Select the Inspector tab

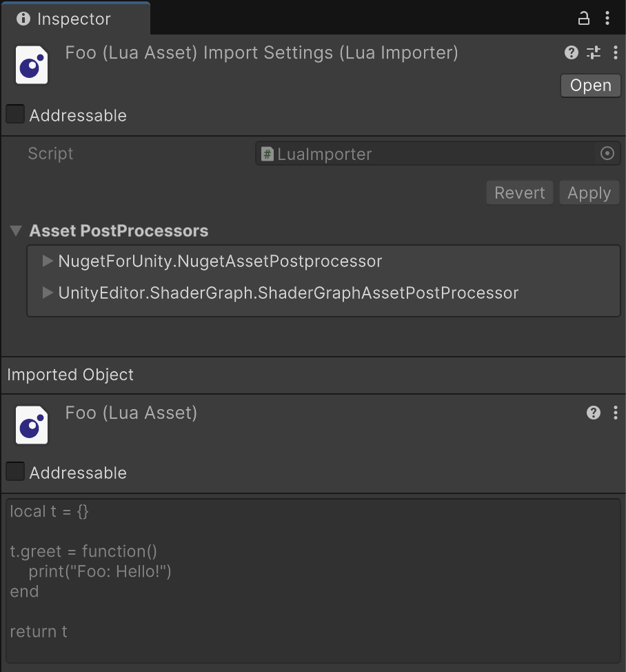point(65,19)
